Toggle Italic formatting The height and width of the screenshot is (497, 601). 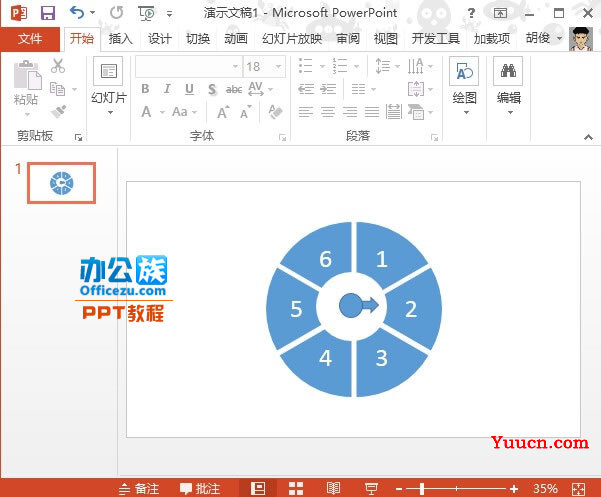pyautogui.click(x=167, y=89)
